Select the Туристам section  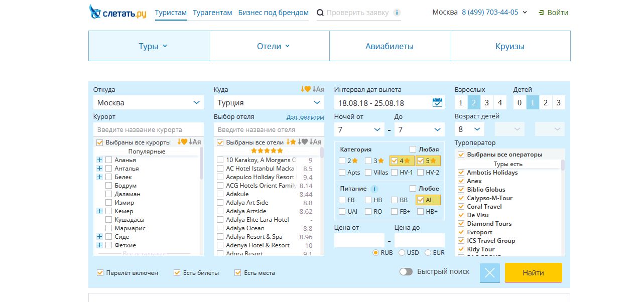(x=171, y=13)
